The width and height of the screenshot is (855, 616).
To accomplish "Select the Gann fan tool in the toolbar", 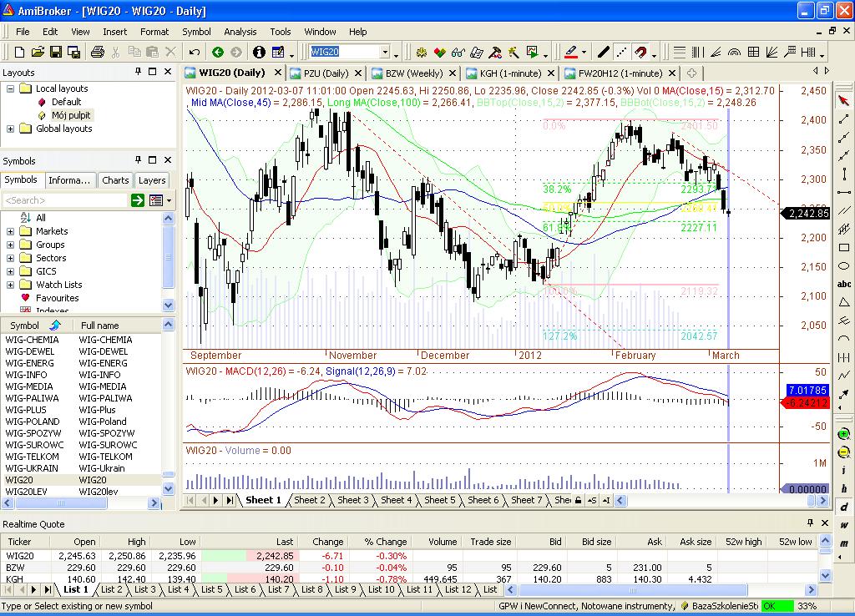I will 772,52.
